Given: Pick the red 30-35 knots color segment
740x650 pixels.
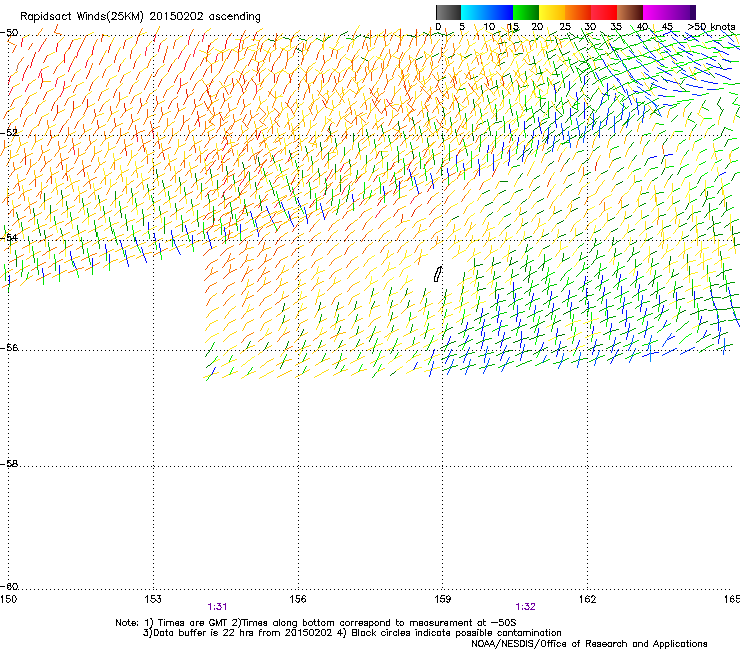Looking at the screenshot, I should 604,12.
